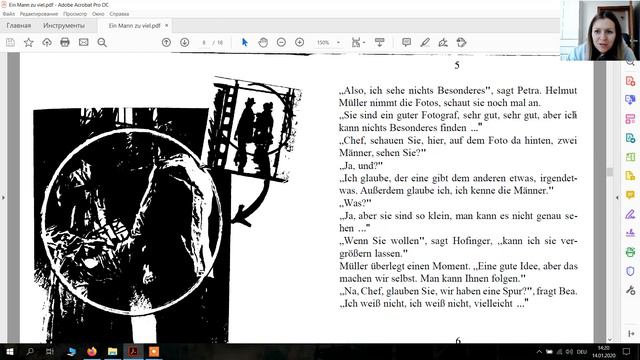
Task: Activate the Hand pan tool
Action: (263, 42)
